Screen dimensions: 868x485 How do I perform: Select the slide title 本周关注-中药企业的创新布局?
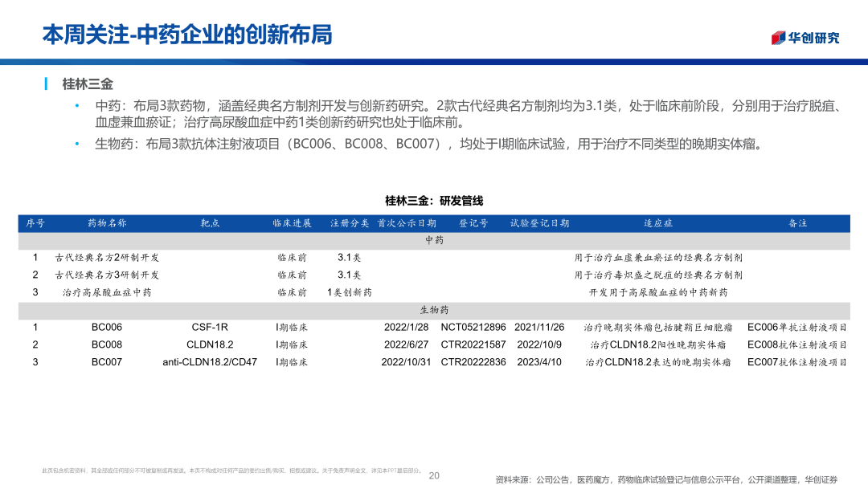point(187,35)
